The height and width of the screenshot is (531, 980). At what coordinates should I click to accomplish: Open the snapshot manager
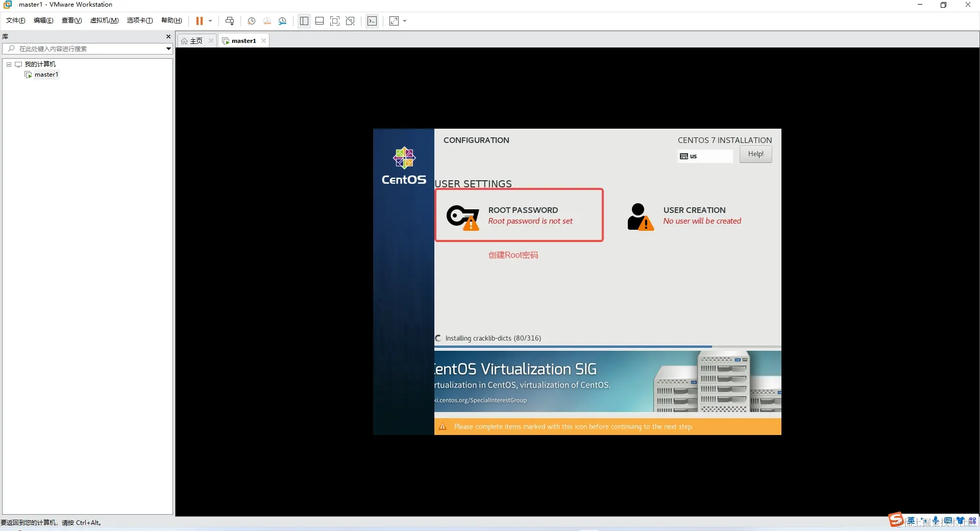282,21
